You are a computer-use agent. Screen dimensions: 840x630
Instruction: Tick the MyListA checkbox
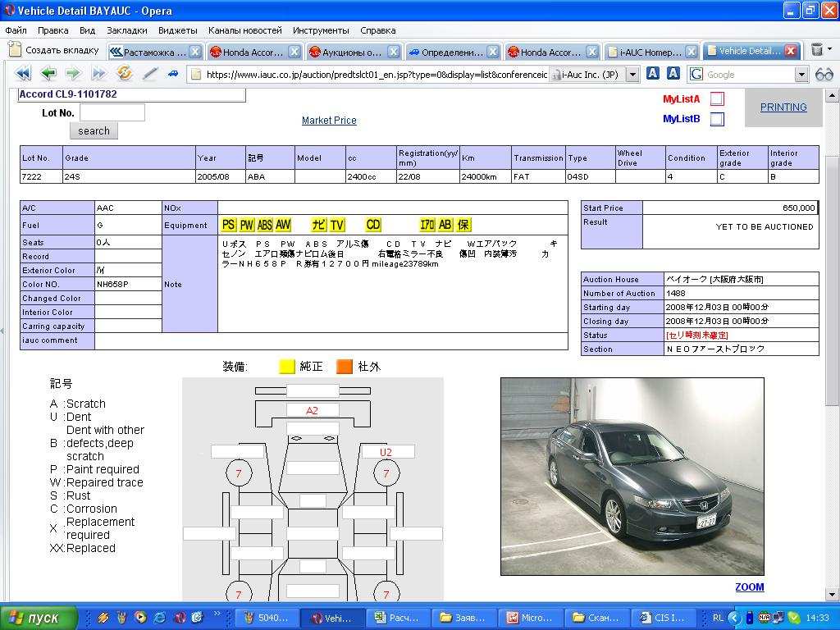[x=717, y=98]
